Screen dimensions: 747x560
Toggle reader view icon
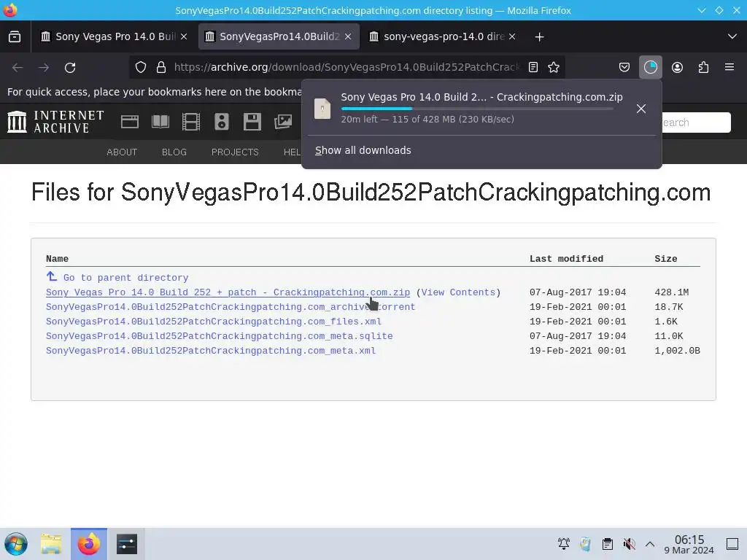click(x=533, y=67)
